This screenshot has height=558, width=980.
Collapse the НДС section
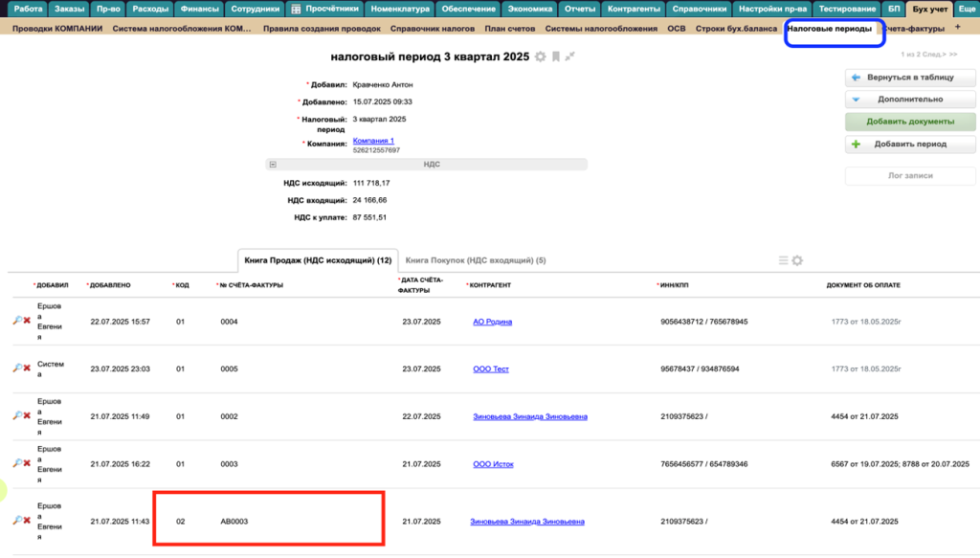(273, 165)
